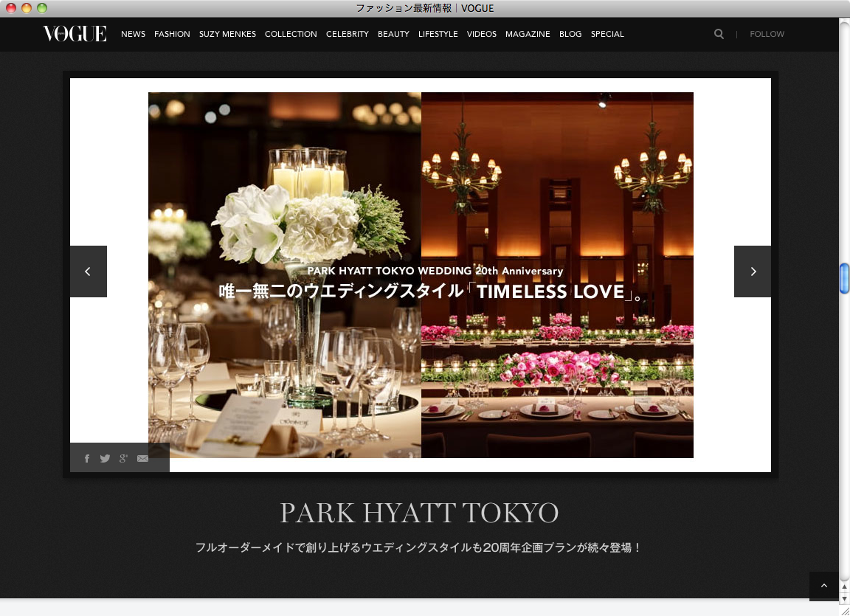Close the window with red button

(x=11, y=8)
